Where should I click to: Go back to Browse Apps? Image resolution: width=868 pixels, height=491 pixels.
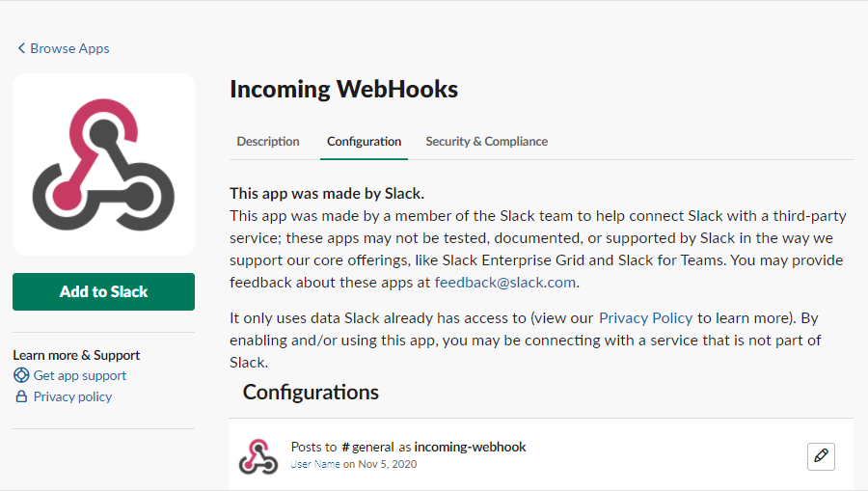(x=69, y=48)
